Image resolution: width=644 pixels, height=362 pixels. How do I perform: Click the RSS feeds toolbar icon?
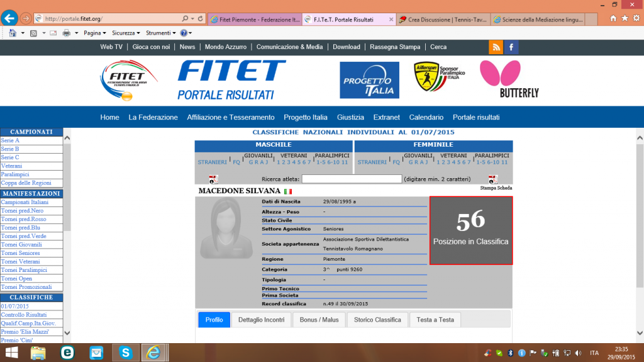(x=34, y=33)
